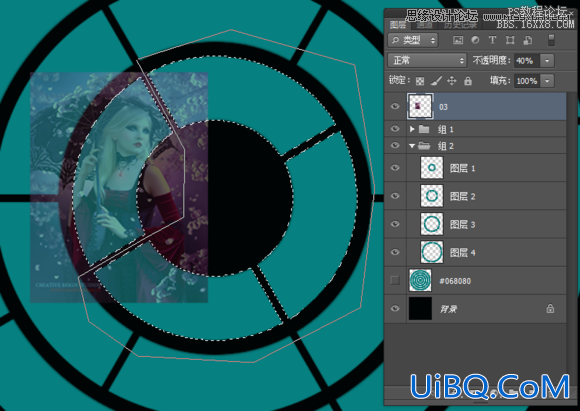This screenshot has width=580, height=411.
Task: Click the lock image pixels brush icon
Action: [436, 80]
